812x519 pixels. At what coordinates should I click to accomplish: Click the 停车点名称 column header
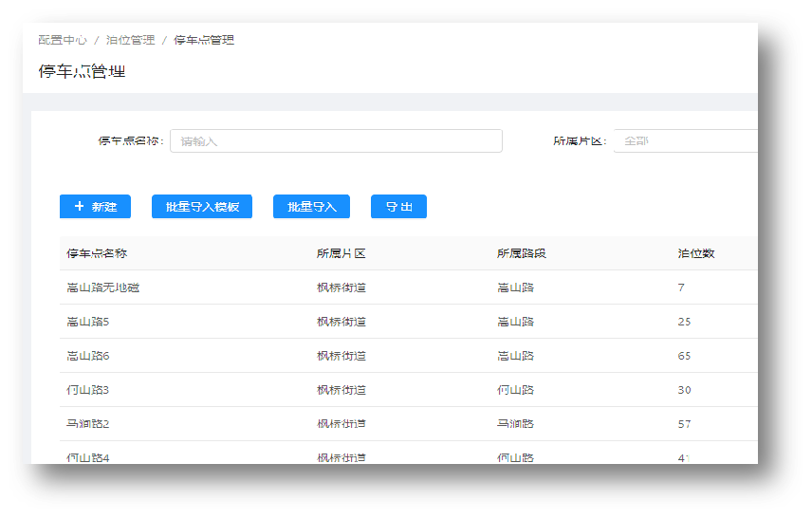(x=97, y=253)
